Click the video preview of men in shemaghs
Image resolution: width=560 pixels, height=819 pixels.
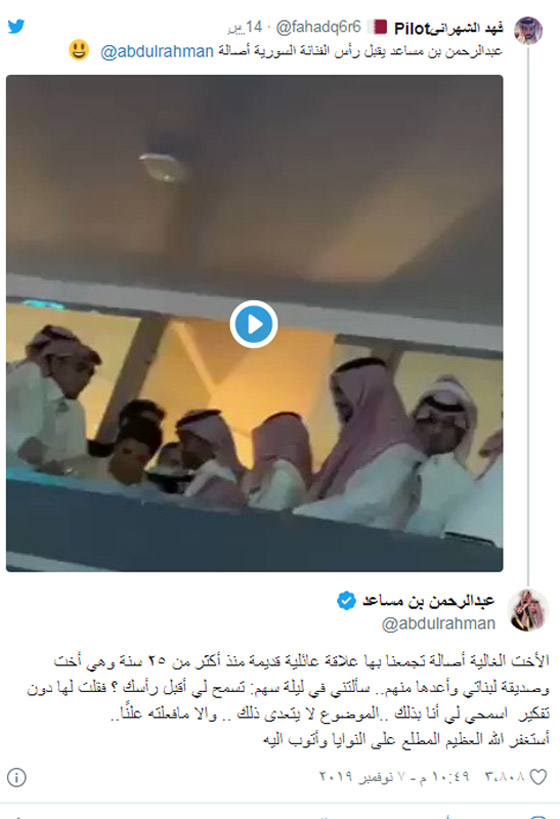pos(254,323)
